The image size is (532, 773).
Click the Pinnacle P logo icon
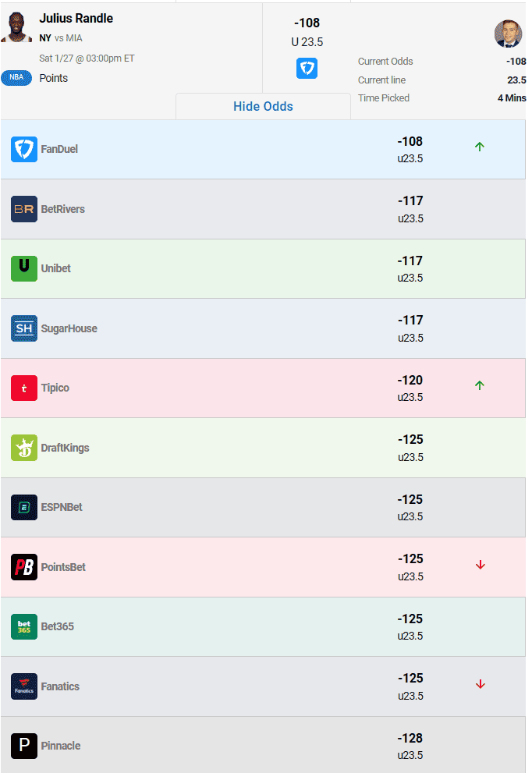tap(24, 746)
